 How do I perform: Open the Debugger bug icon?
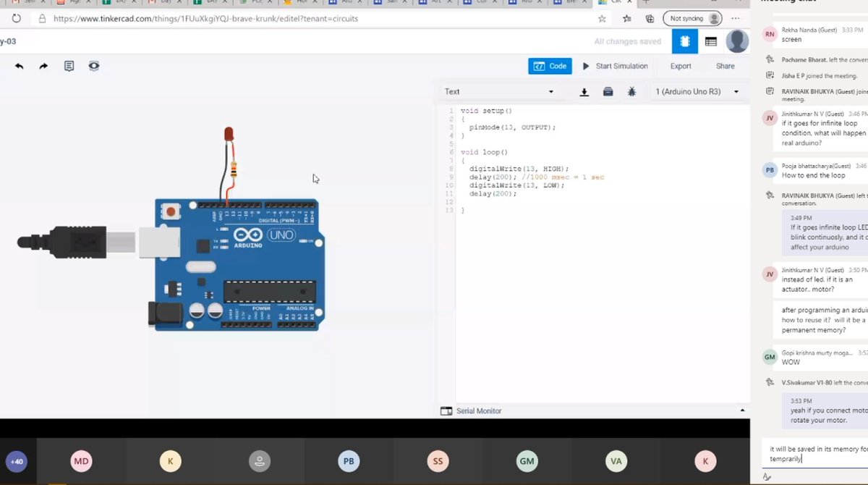point(631,92)
